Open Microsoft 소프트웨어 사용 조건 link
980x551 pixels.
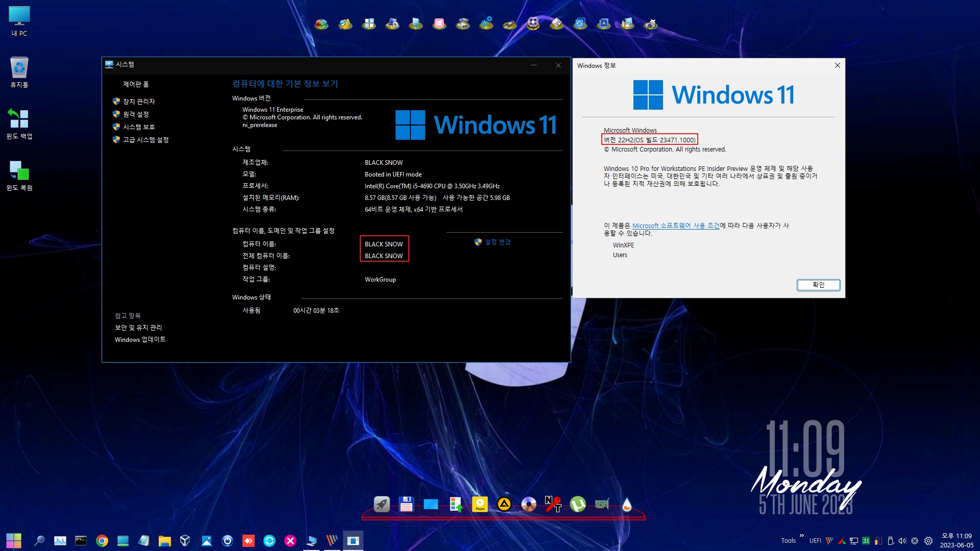coord(676,226)
